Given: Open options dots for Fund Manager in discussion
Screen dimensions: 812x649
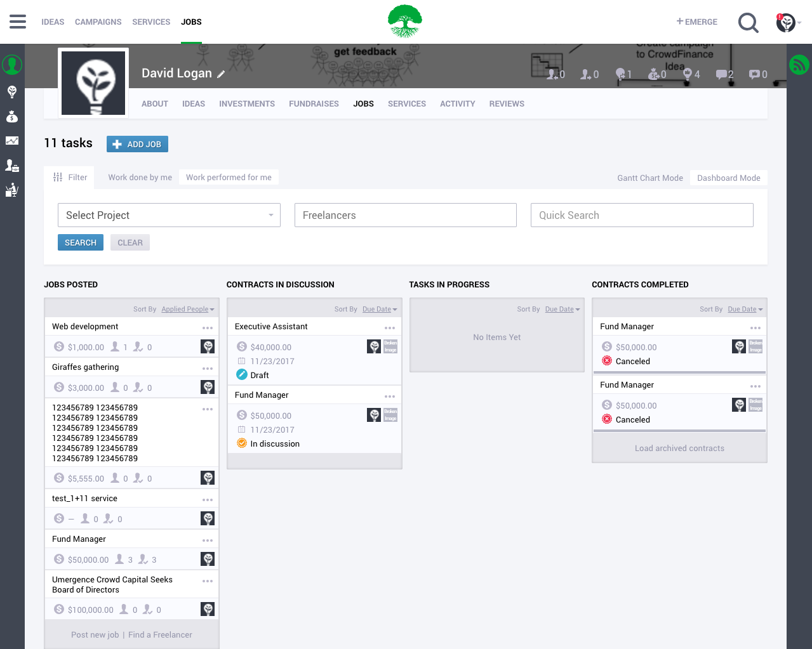Looking at the screenshot, I should pyautogui.click(x=390, y=397).
